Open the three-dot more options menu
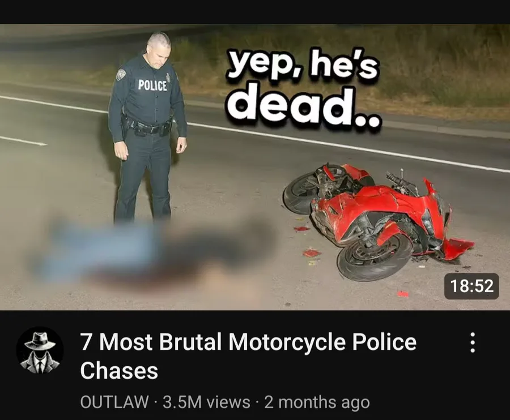Image resolution: width=510 pixels, height=420 pixels. 473,342
